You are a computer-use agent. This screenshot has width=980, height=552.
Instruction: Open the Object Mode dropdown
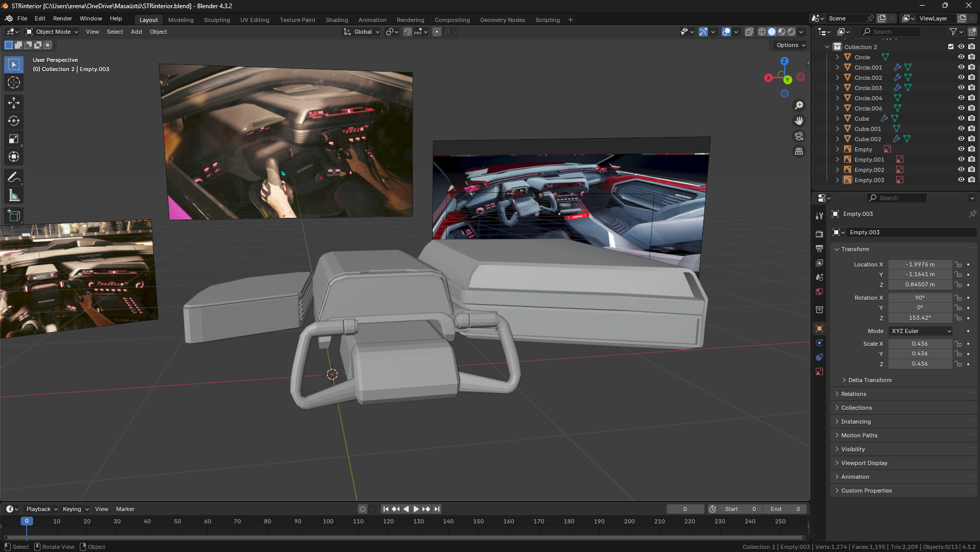(x=52, y=32)
